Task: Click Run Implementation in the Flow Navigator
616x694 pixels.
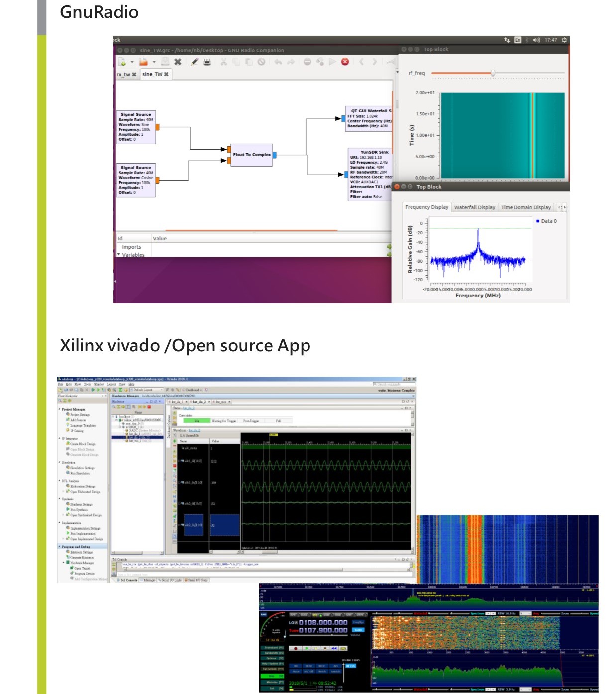Action: tap(80, 534)
